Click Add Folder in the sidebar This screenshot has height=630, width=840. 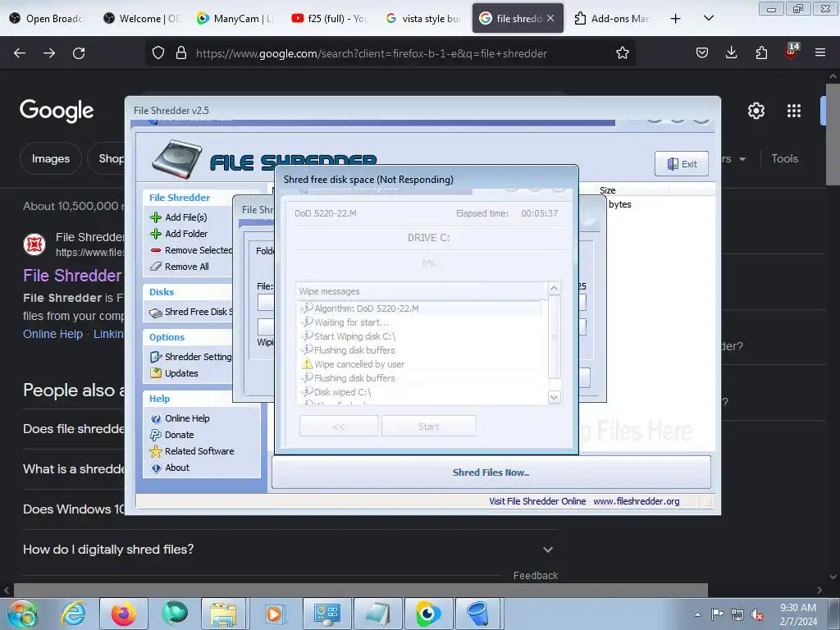tap(178, 234)
